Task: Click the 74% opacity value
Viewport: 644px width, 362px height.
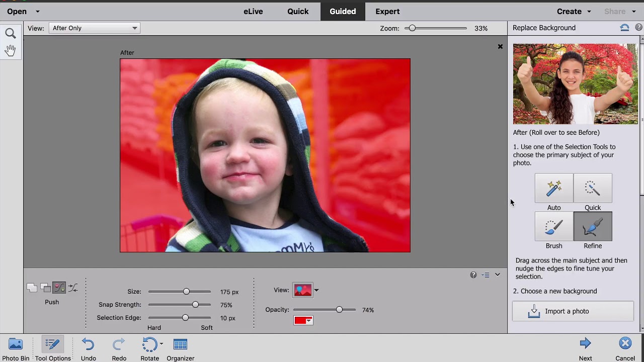Action: tap(368, 310)
